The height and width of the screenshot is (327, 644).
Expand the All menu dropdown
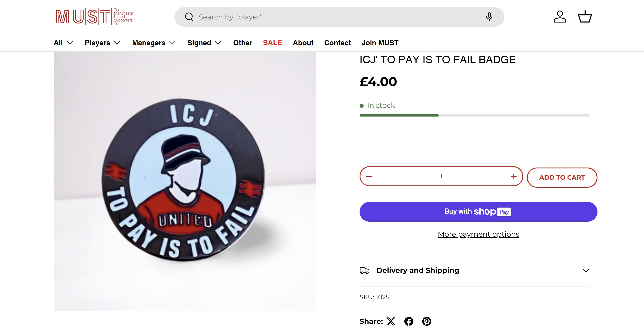(63, 43)
